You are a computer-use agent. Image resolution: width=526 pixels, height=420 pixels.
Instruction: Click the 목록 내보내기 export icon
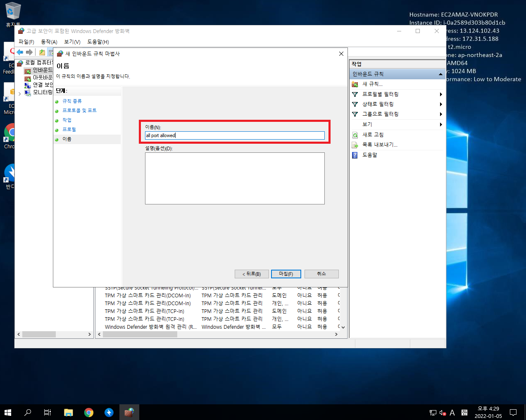tap(355, 145)
